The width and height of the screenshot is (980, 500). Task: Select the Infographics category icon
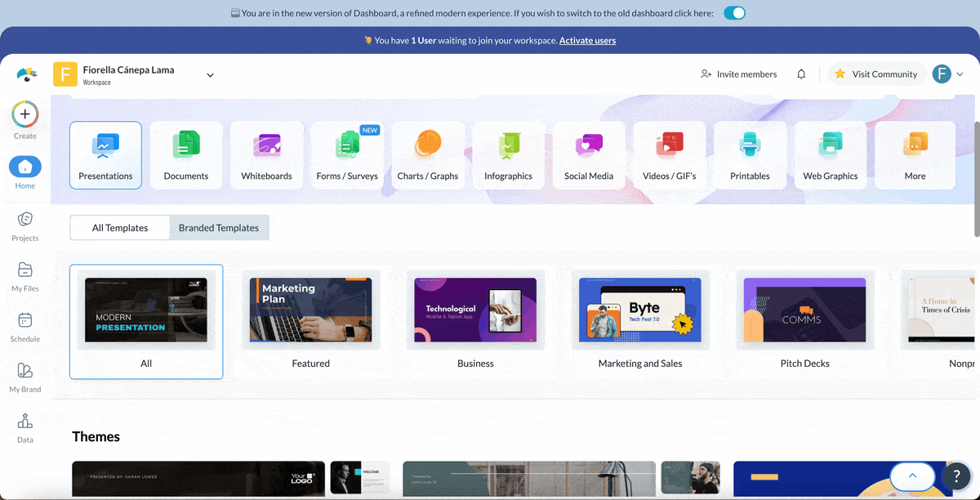click(x=508, y=154)
